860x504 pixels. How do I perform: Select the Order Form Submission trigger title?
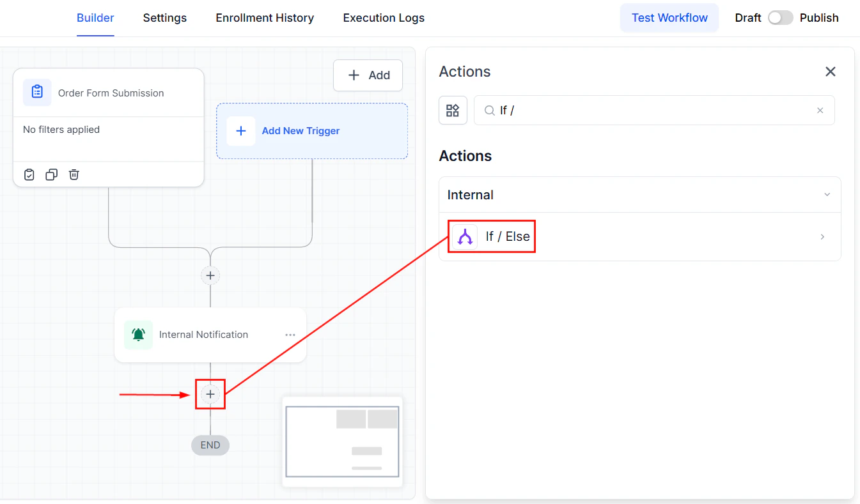111,93
